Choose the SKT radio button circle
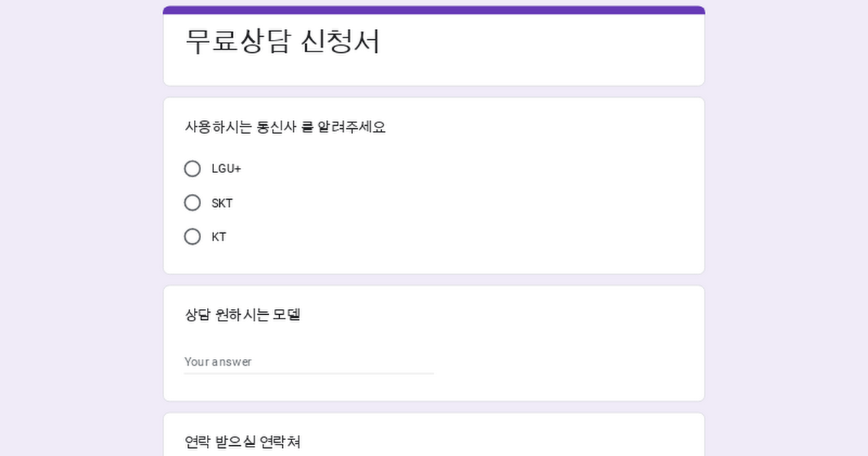This screenshot has width=868, height=456. coord(192,203)
